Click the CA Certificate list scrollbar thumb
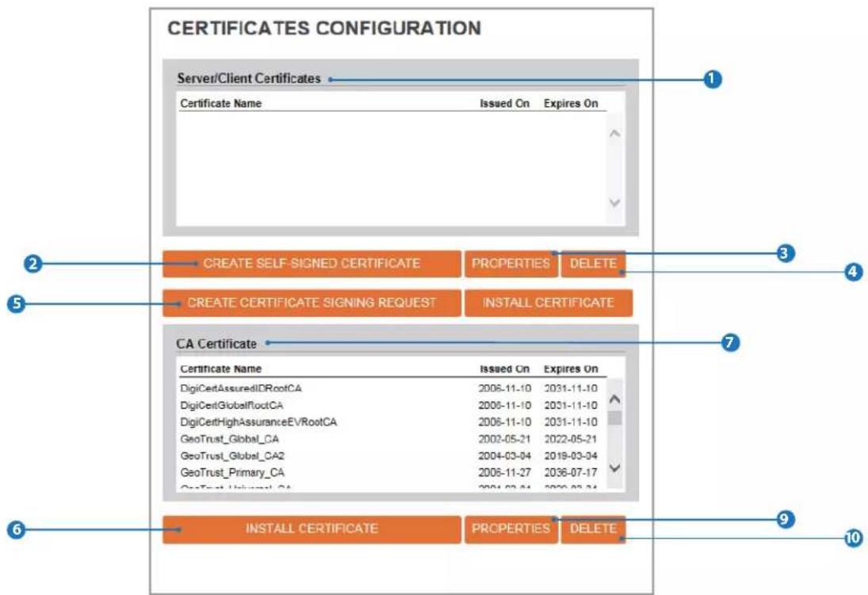Image resolution: width=868 pixels, height=595 pixels. (614, 418)
